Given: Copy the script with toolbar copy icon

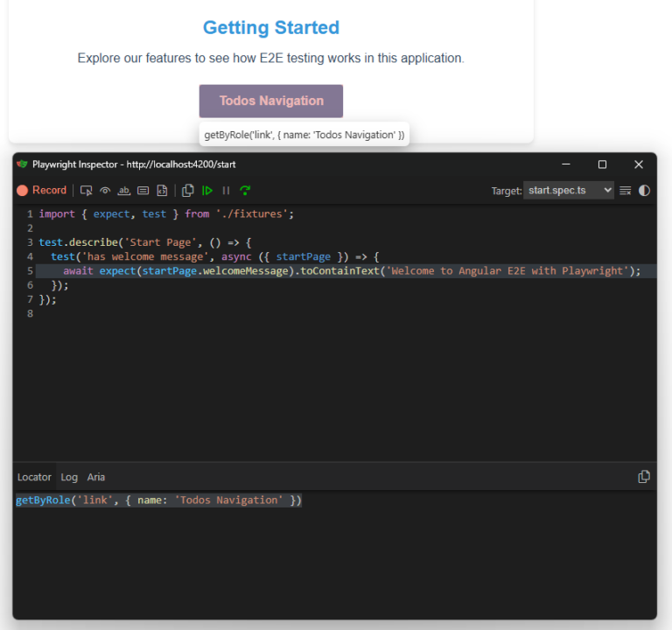Looking at the screenshot, I should (x=188, y=191).
